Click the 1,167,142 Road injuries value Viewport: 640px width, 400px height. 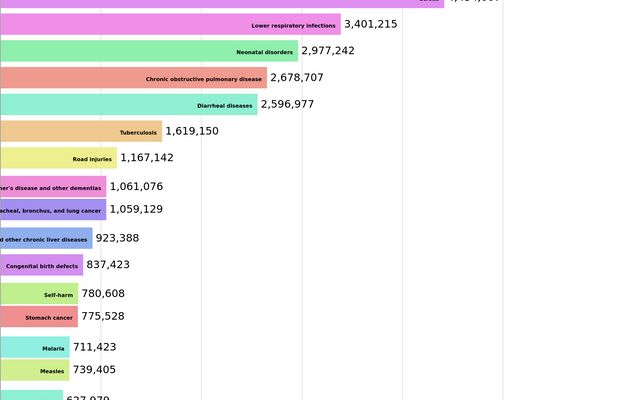tap(147, 158)
